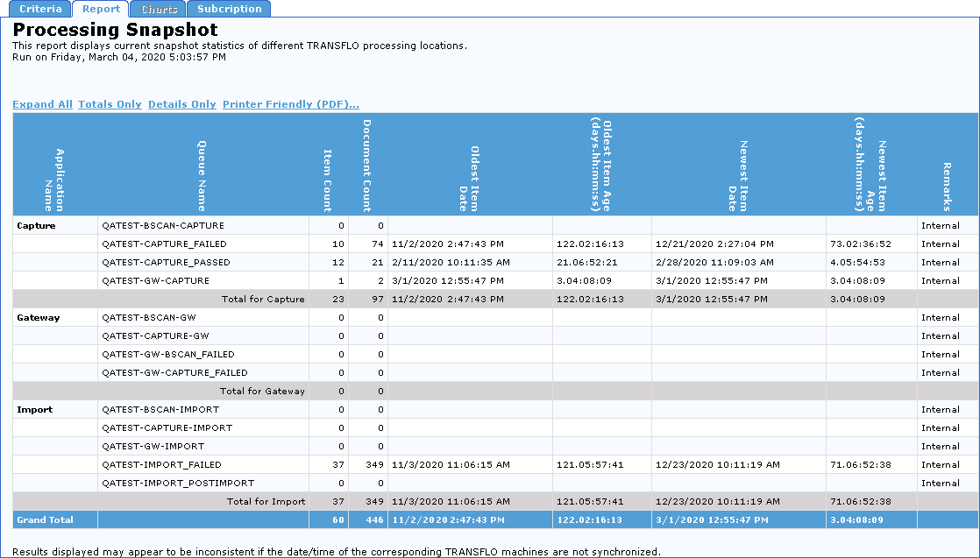Open the Charts tab
Image resolution: width=980 pixels, height=558 pixels.
[x=160, y=9]
